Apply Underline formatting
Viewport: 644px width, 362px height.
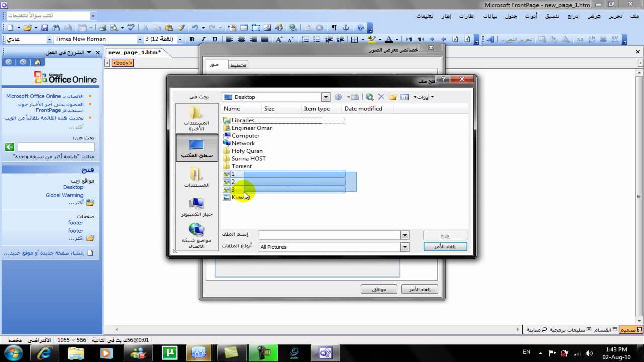(215, 39)
